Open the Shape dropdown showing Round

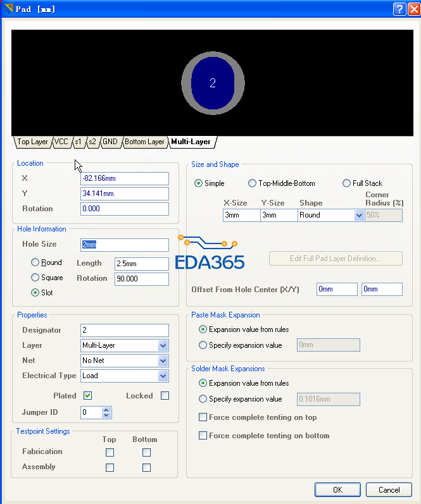click(359, 215)
